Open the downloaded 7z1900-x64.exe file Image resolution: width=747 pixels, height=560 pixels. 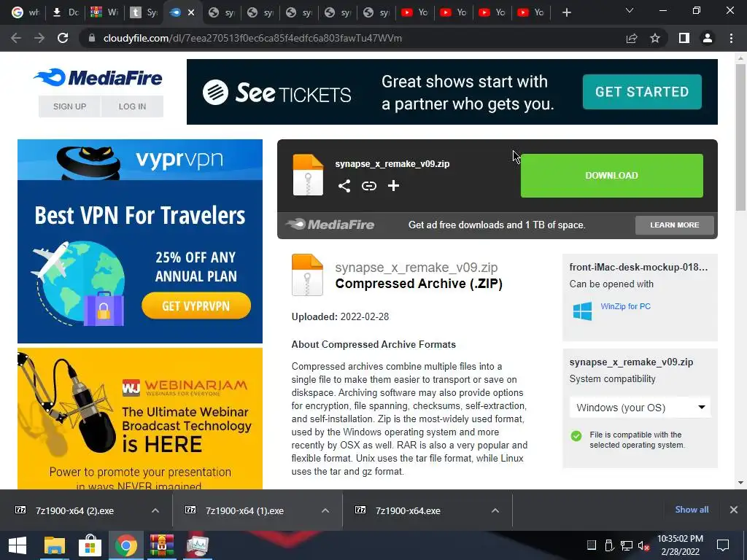click(x=408, y=510)
